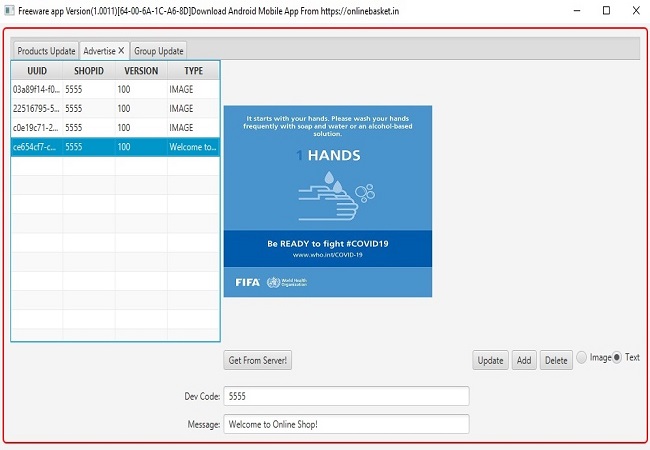Click IMAGE cell in 22516795 row
Viewport: 650px width, 450px height.
[193, 108]
